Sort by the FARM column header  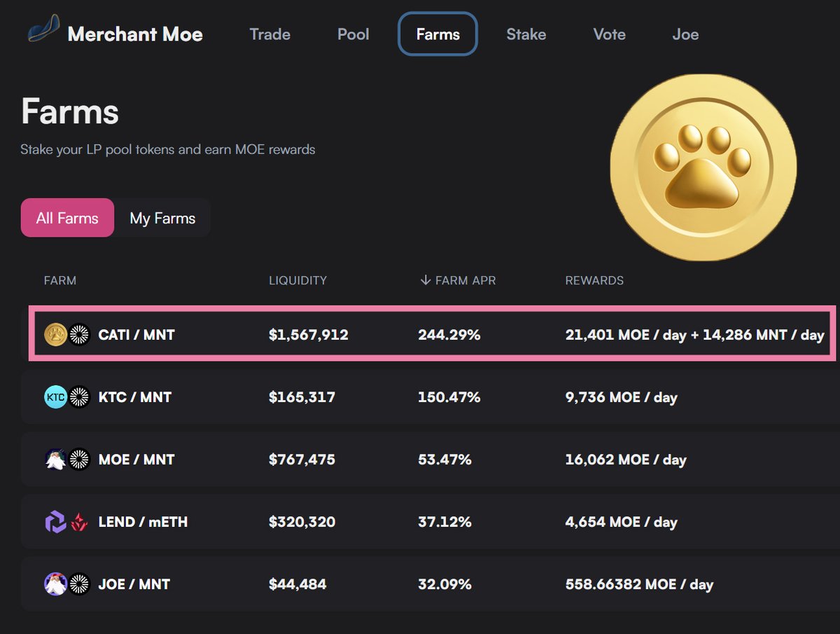tap(60, 280)
